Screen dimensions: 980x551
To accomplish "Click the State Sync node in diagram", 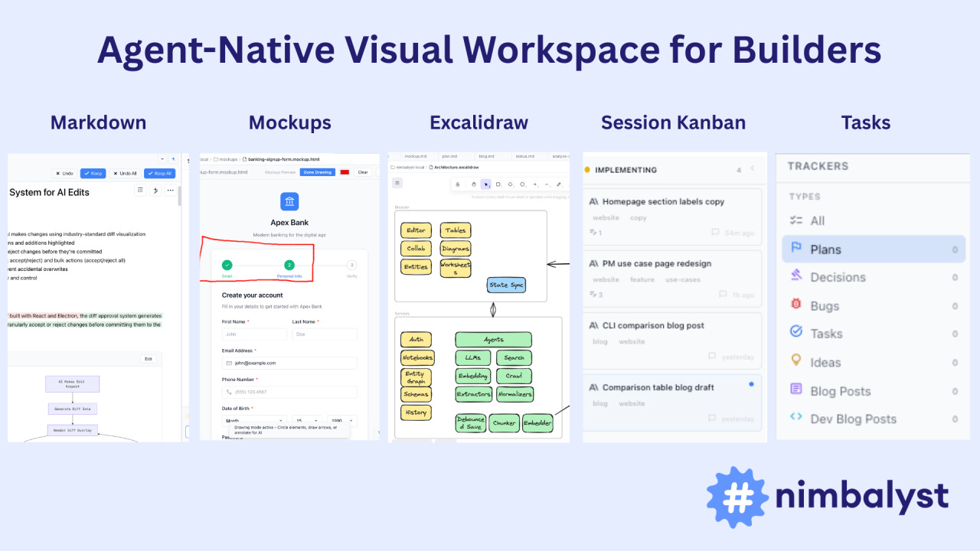I will [x=506, y=285].
